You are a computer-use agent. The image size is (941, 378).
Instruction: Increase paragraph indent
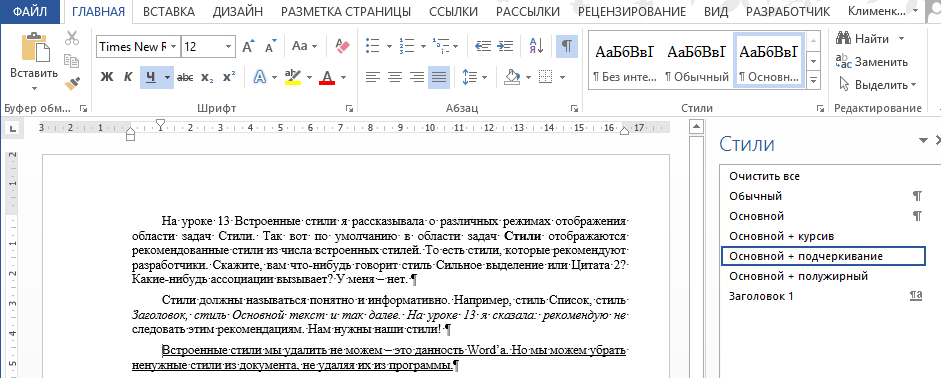506,46
